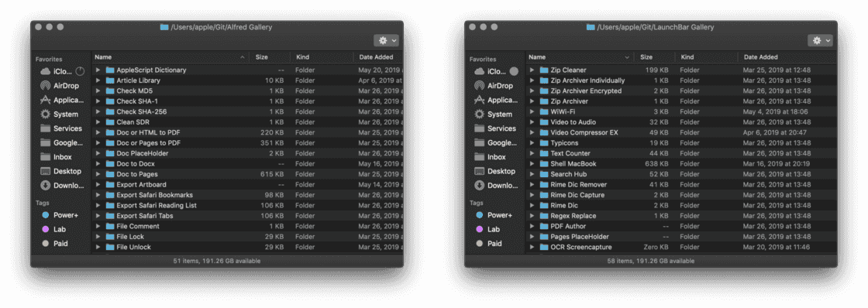Select Power+ tag in LaunchBar Gallery sidebar
Image resolution: width=868 pixels, height=308 pixels.
(495, 215)
